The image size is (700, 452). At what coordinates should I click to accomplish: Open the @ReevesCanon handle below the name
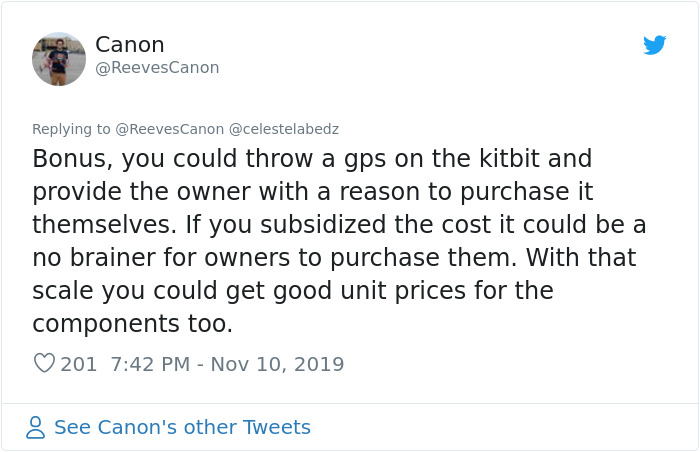click(x=157, y=68)
